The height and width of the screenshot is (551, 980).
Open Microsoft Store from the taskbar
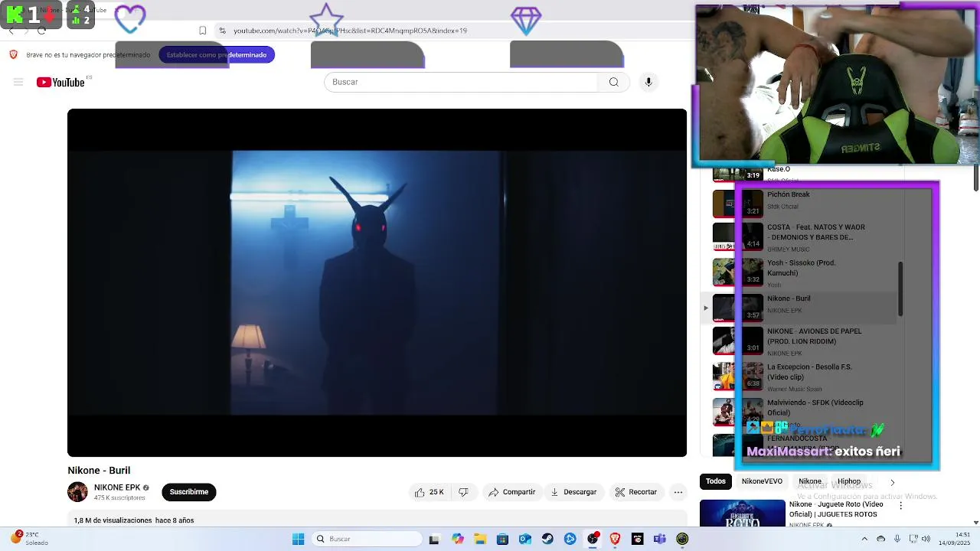(502, 539)
